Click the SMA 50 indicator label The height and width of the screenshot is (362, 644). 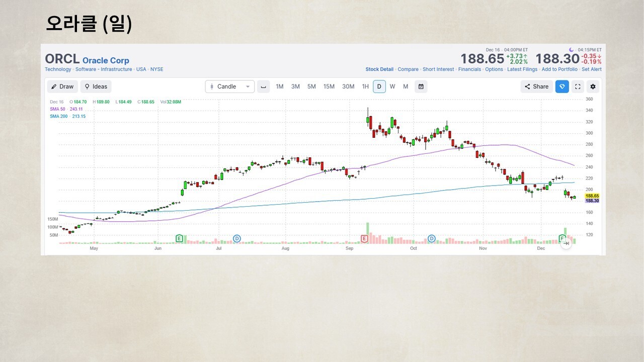point(66,109)
